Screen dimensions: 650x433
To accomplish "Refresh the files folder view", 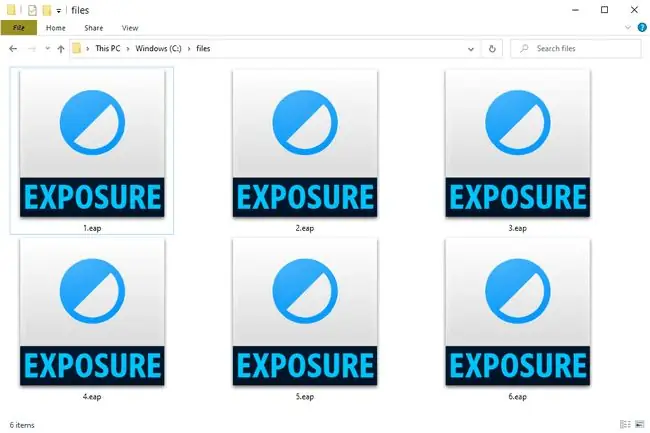I will [x=492, y=48].
